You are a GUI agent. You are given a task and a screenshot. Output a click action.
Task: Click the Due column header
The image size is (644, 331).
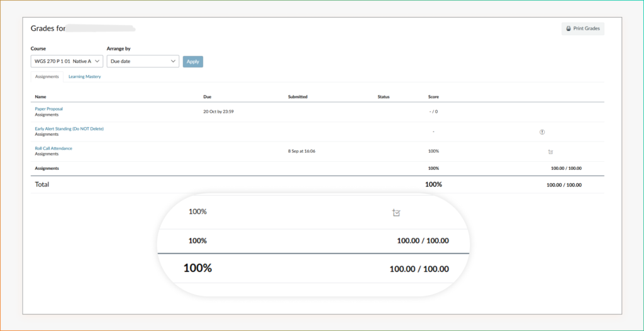(207, 97)
